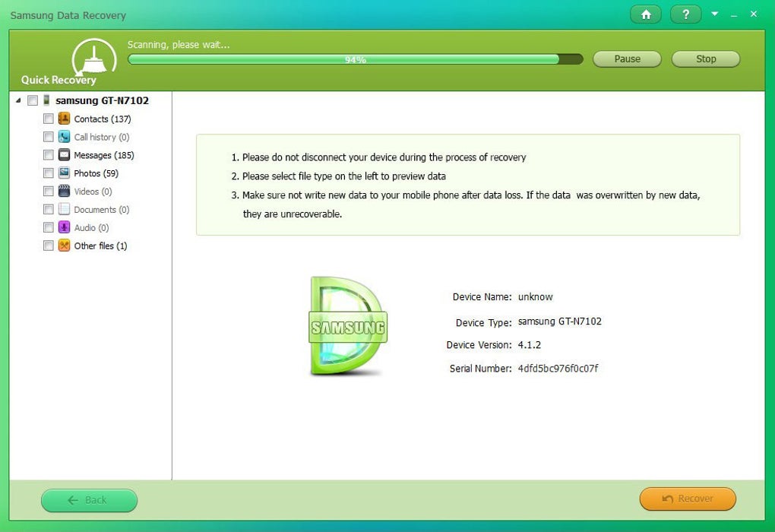Check the Other files (1) checkbox
This screenshot has width=775, height=532.
point(49,245)
